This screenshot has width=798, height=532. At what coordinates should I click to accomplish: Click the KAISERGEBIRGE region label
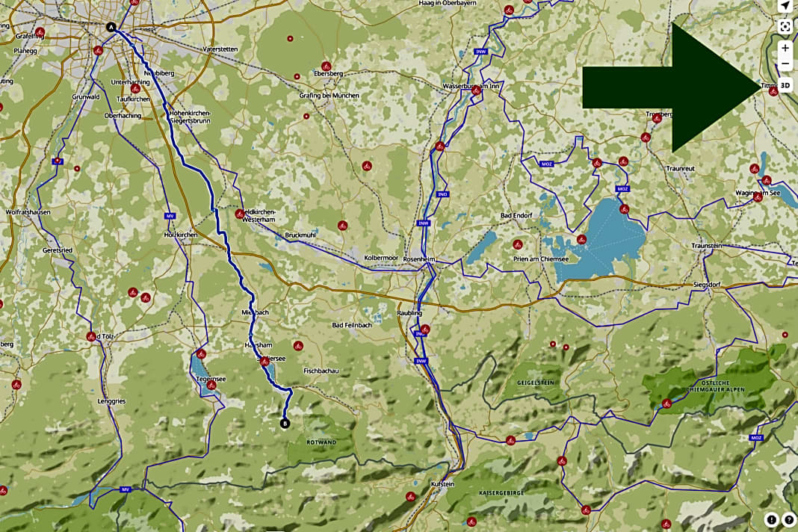[499, 494]
